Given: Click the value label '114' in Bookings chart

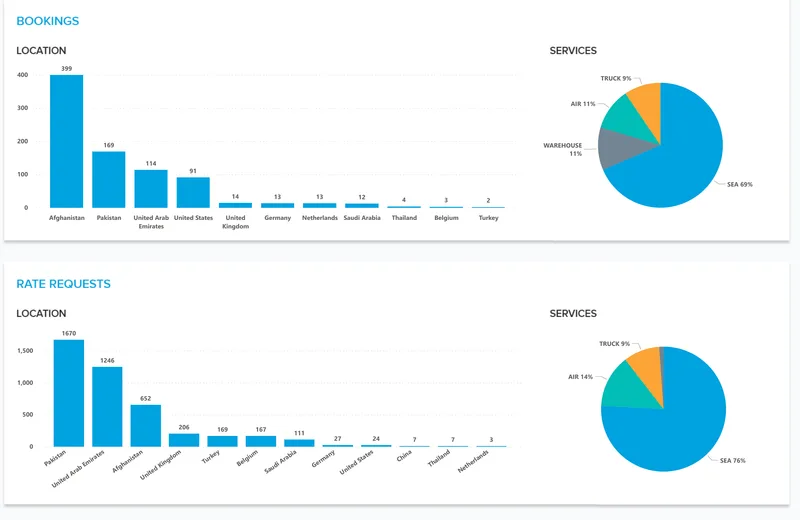Looking at the screenshot, I should 151,163.
